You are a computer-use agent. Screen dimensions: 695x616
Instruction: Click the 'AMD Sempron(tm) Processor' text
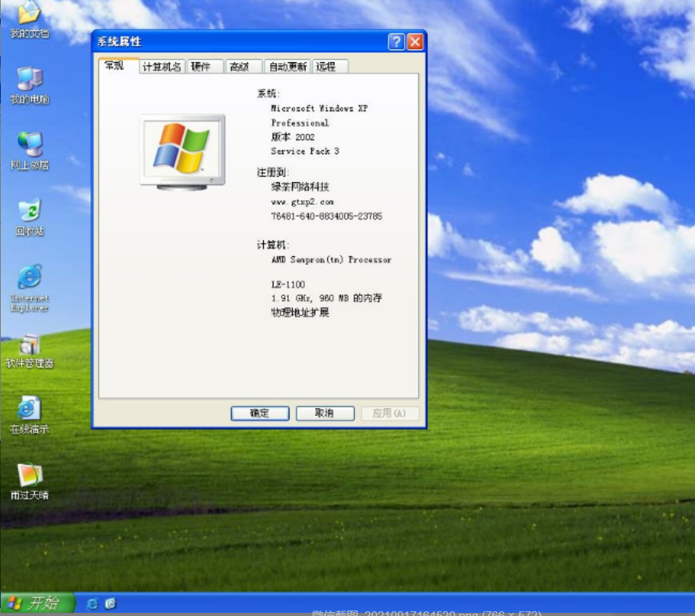tap(331, 259)
